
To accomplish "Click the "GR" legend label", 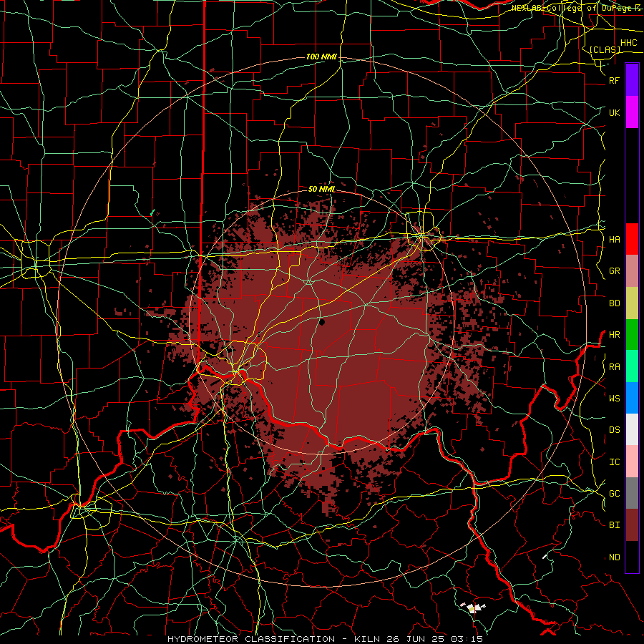I will tap(614, 271).
